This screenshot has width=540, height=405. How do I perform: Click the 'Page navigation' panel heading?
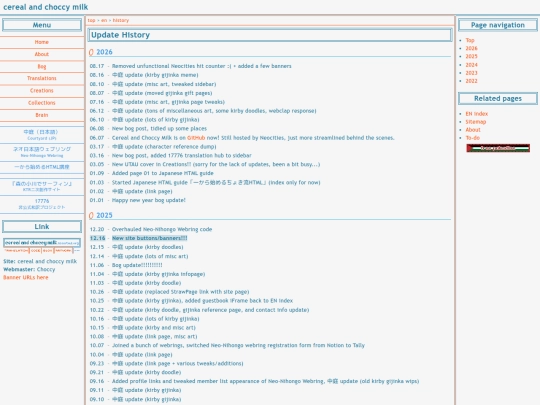pos(498,25)
